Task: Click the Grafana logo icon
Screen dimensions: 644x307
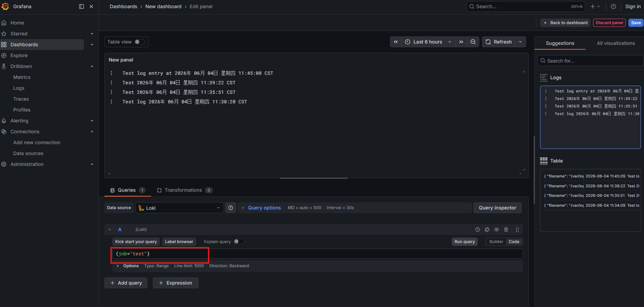Action: click(x=5, y=6)
